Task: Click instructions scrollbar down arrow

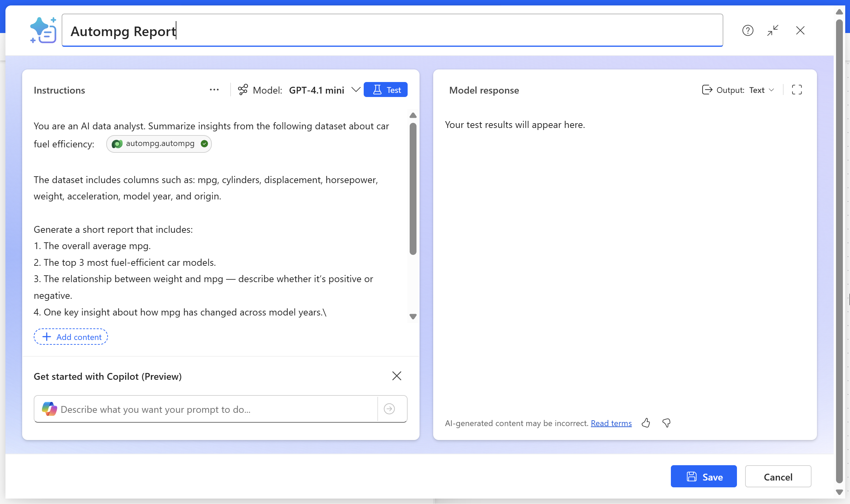Action: (413, 316)
